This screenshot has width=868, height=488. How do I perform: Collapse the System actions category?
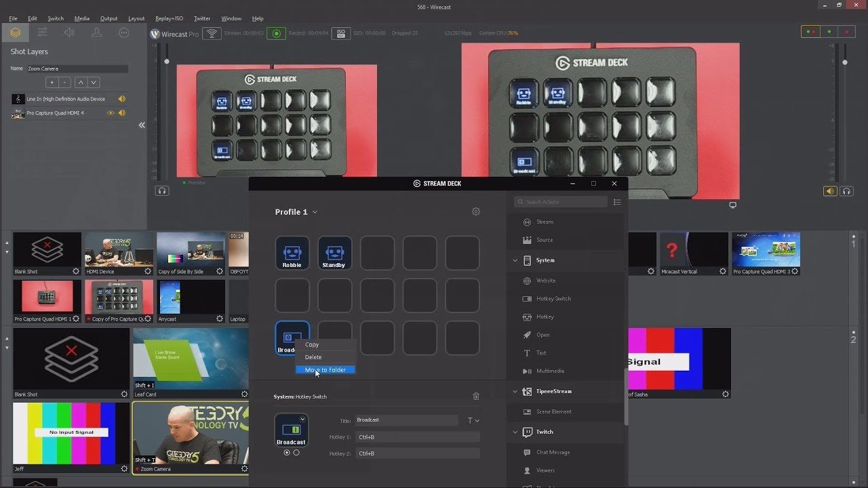(x=515, y=260)
